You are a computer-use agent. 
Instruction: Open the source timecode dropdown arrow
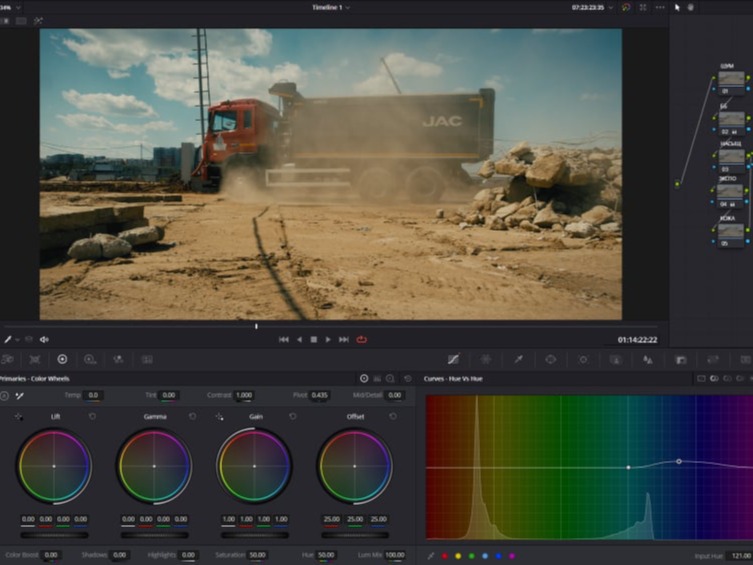click(611, 7)
